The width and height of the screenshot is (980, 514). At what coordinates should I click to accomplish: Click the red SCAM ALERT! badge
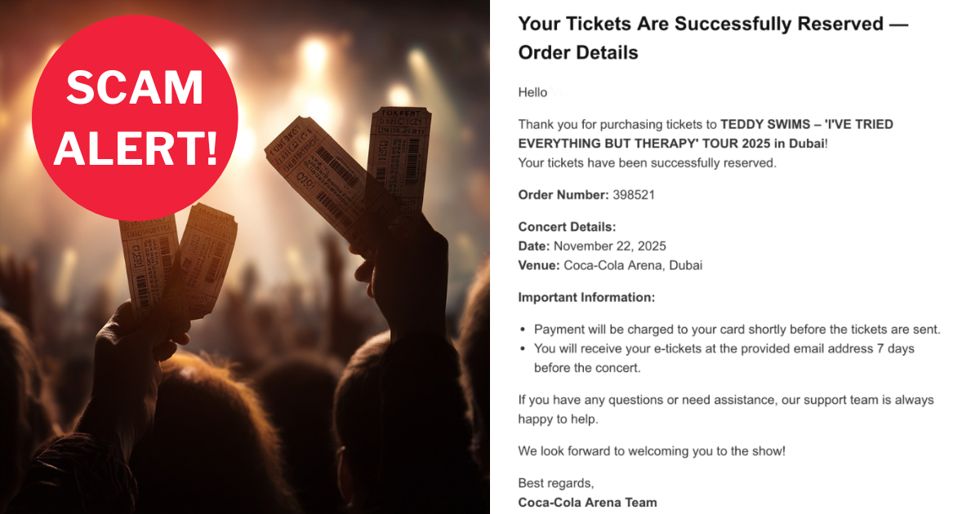pos(135,117)
